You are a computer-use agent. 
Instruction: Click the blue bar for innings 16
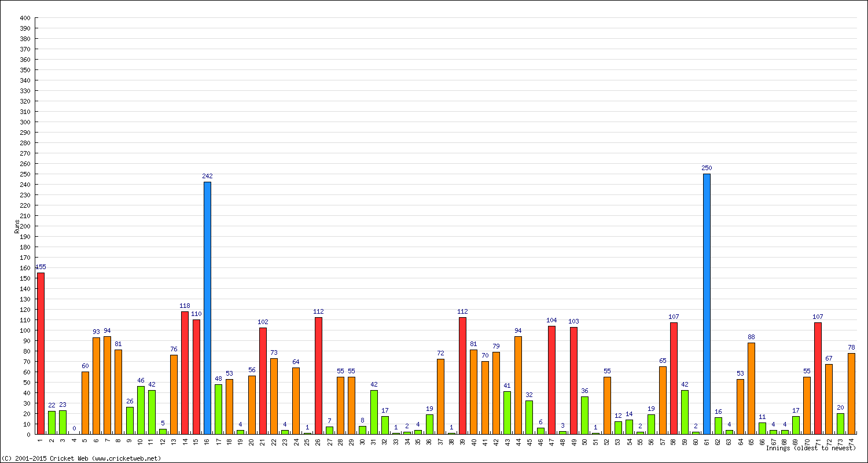pos(207,308)
